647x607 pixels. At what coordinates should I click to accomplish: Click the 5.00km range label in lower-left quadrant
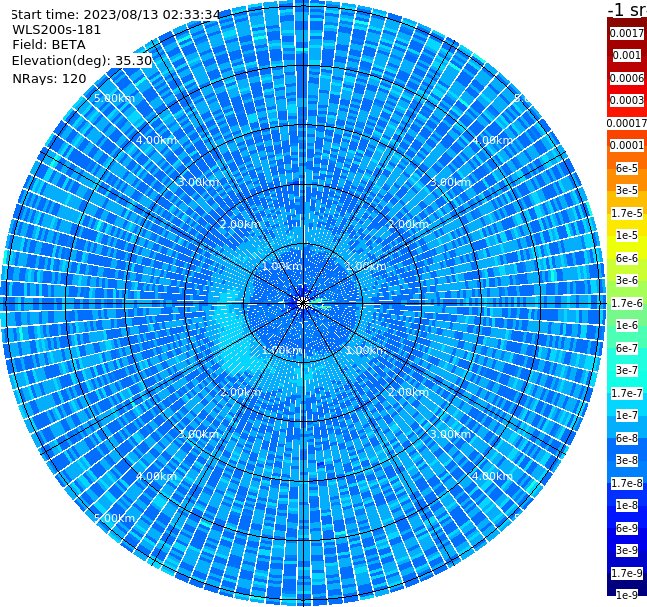[x=114, y=518]
